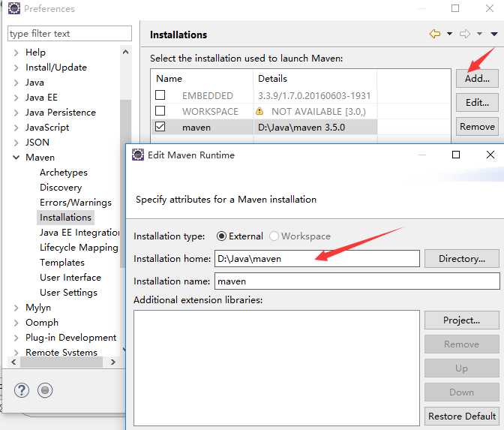Click the Add... installation button
Screen dimensions: 504x430
[x=477, y=78]
